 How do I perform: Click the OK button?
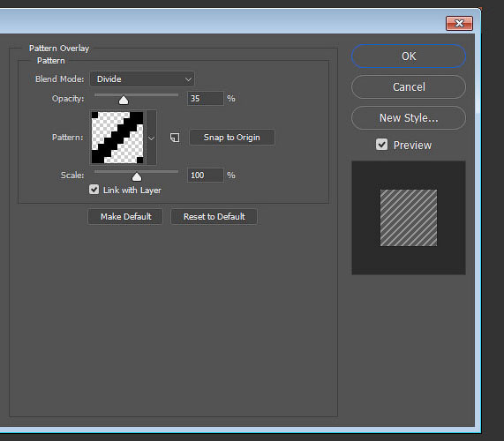409,56
